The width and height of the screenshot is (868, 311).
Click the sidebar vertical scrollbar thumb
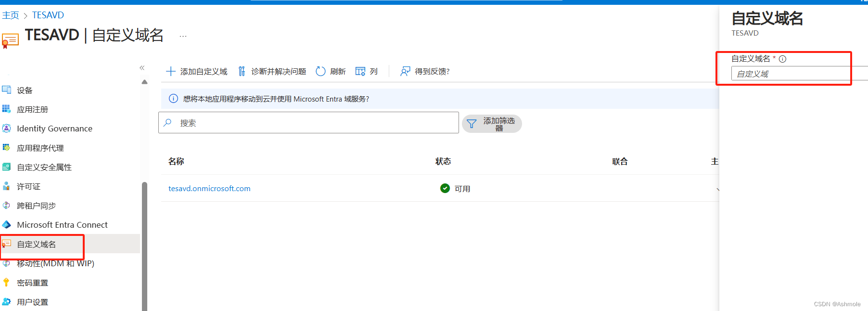coord(144,246)
